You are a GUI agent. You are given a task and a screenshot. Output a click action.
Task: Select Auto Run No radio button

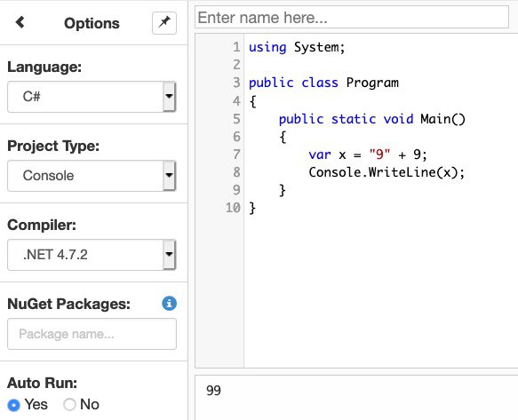[x=69, y=405]
